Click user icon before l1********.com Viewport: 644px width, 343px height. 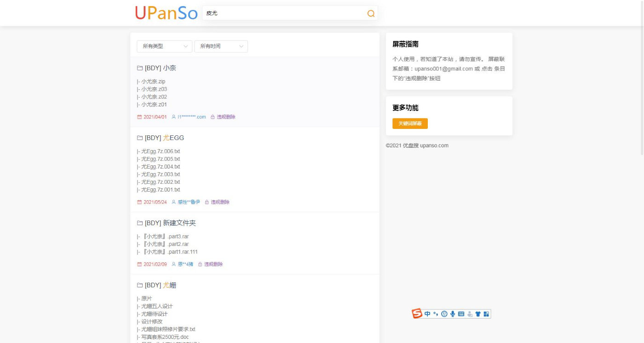pyautogui.click(x=173, y=117)
